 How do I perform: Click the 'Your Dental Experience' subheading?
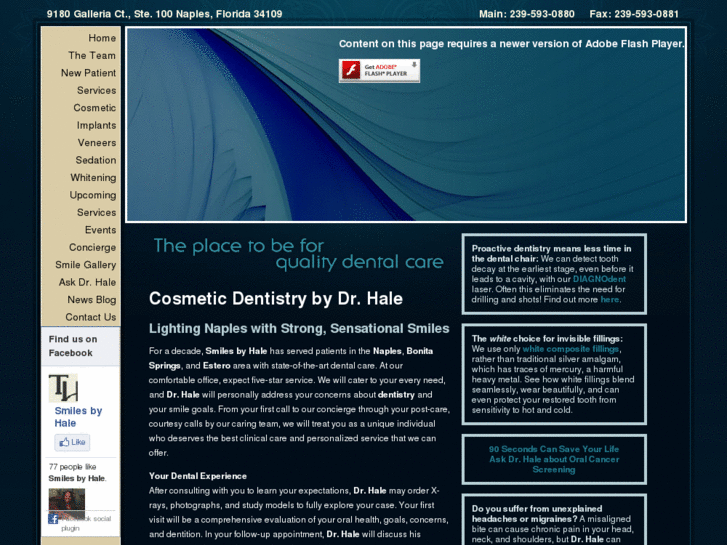[198, 476]
